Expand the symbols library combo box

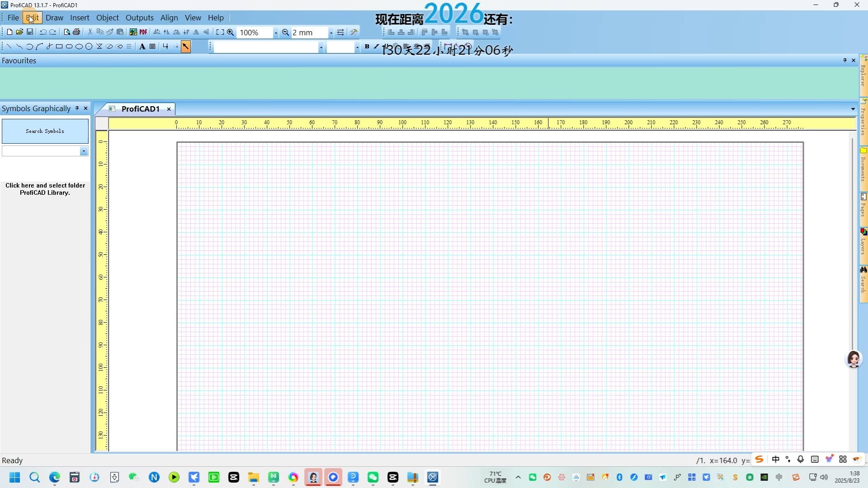point(84,151)
